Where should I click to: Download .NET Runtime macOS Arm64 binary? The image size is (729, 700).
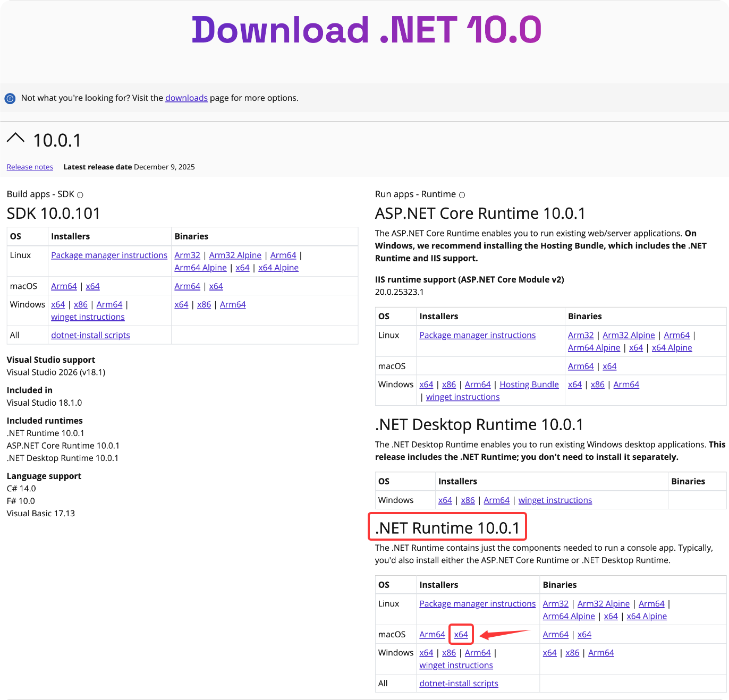(556, 635)
